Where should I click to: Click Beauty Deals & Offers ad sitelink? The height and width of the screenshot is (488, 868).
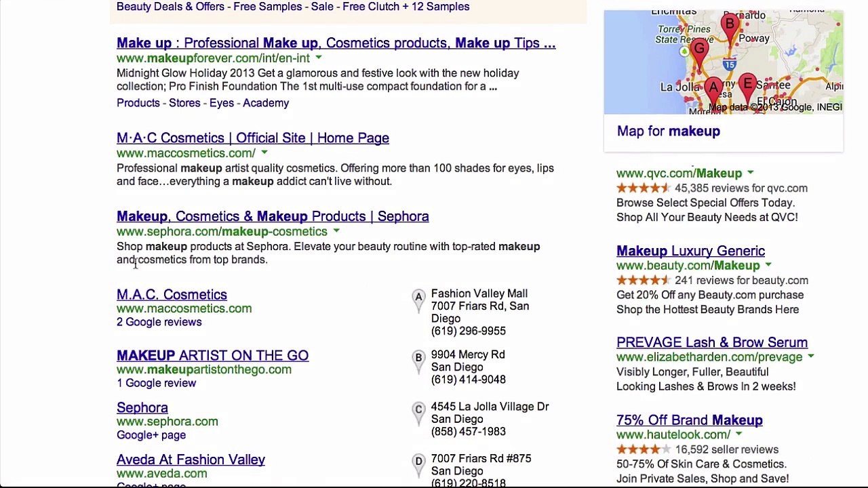pyautogui.click(x=170, y=7)
